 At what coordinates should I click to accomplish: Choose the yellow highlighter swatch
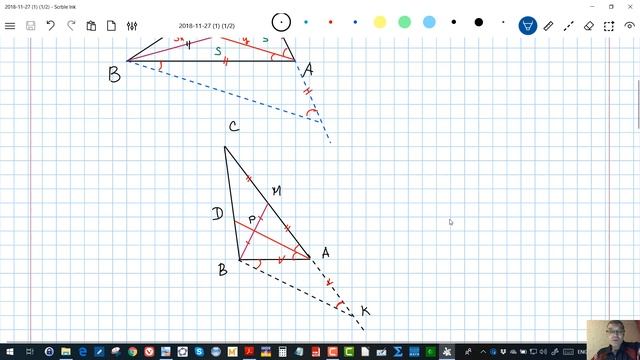click(380, 22)
